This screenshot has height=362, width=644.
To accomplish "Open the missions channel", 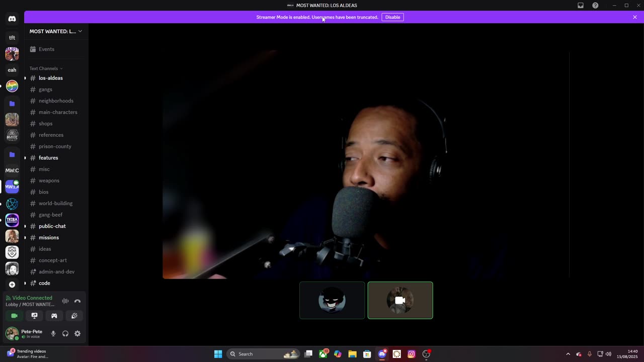I will click(x=56, y=237).
